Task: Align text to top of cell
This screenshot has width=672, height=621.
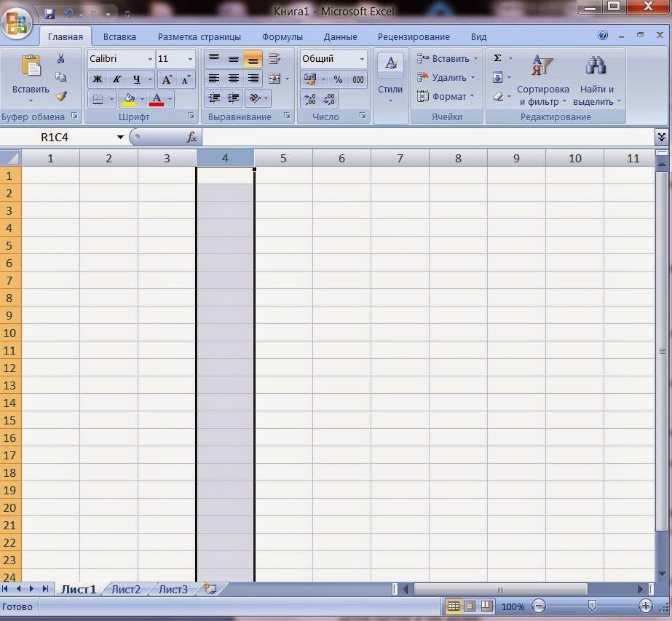Action: point(214,59)
